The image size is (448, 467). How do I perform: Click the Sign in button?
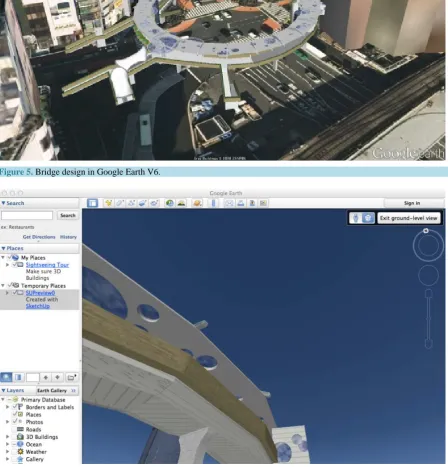point(412,203)
